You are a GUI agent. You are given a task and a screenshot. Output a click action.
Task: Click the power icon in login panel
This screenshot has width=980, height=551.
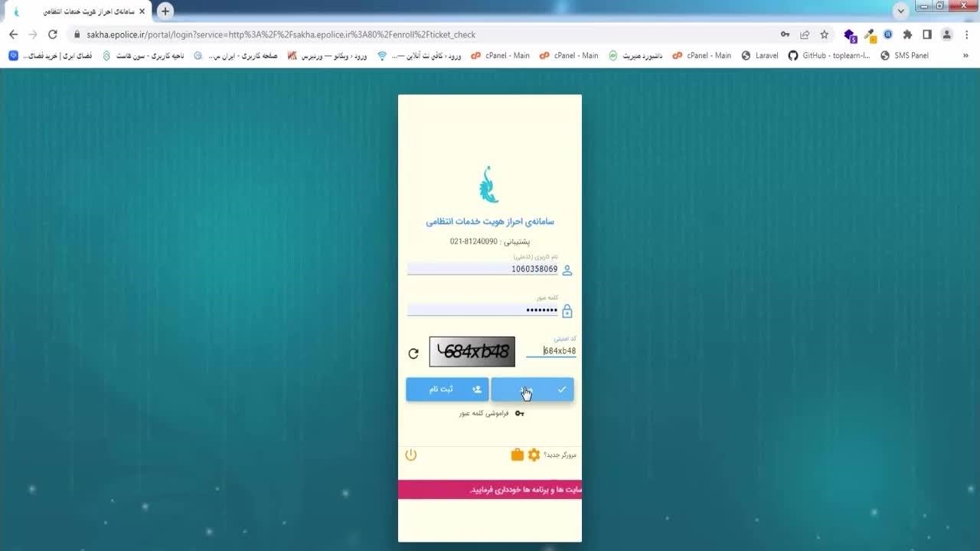(x=411, y=455)
